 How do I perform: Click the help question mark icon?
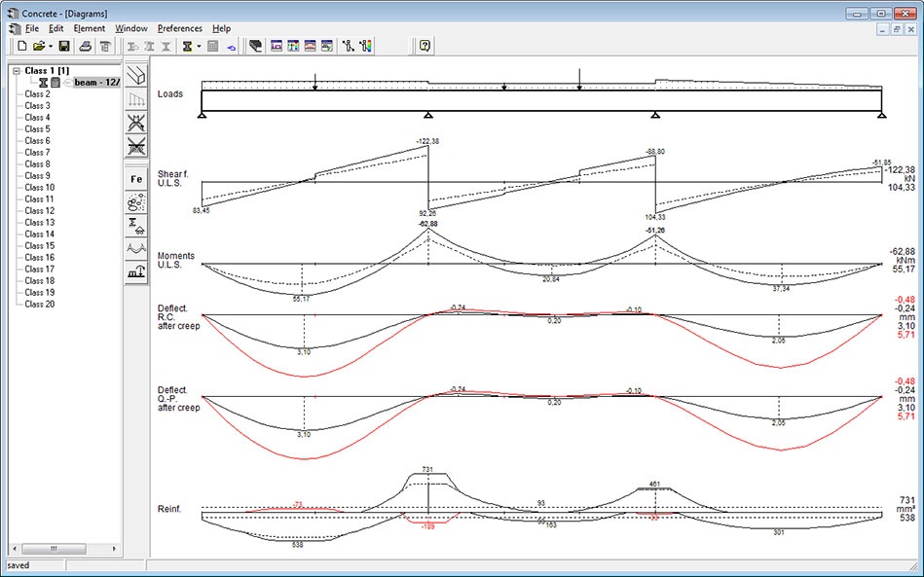point(425,46)
